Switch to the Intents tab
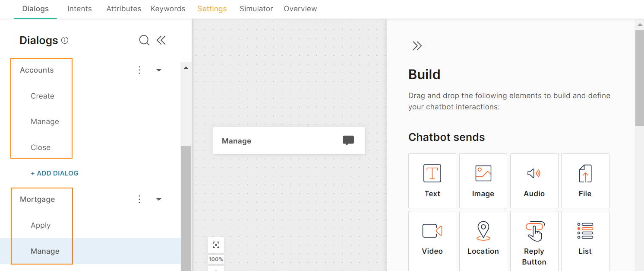The width and height of the screenshot is (644, 271). click(79, 9)
